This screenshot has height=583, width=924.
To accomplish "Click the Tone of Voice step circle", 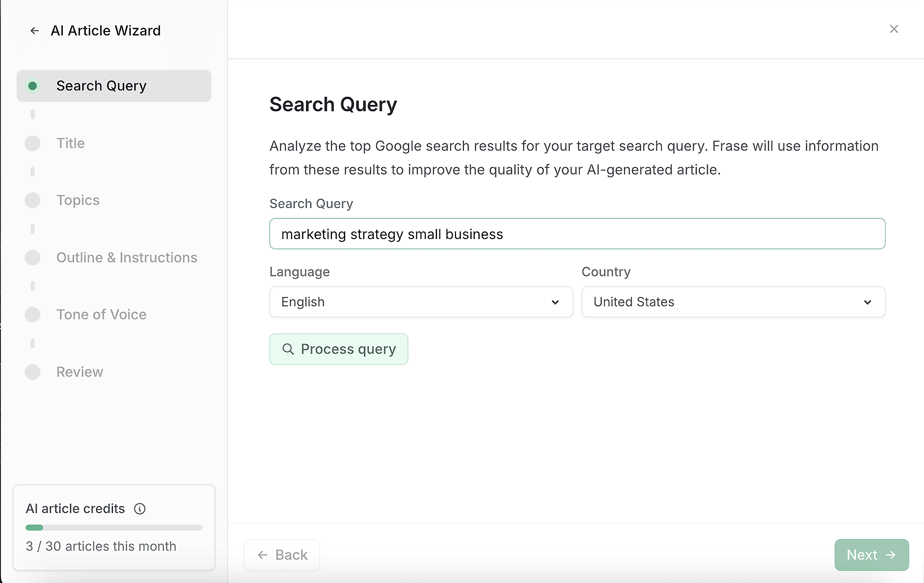I will (33, 315).
